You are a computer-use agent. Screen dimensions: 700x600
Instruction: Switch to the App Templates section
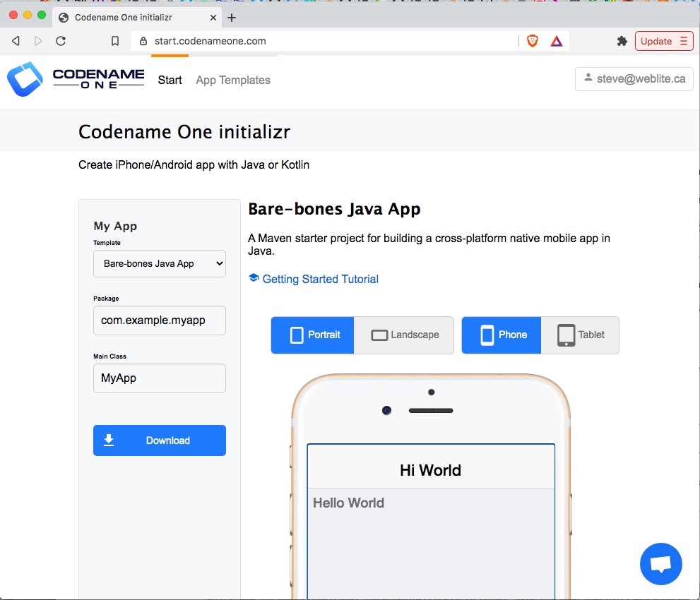point(232,80)
